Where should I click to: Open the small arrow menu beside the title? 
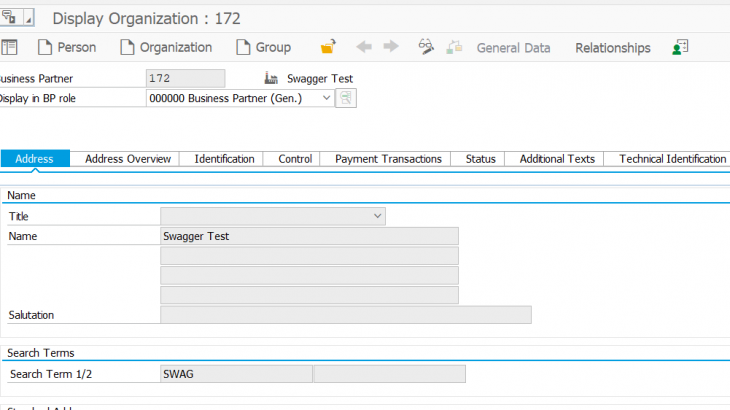coord(28,18)
